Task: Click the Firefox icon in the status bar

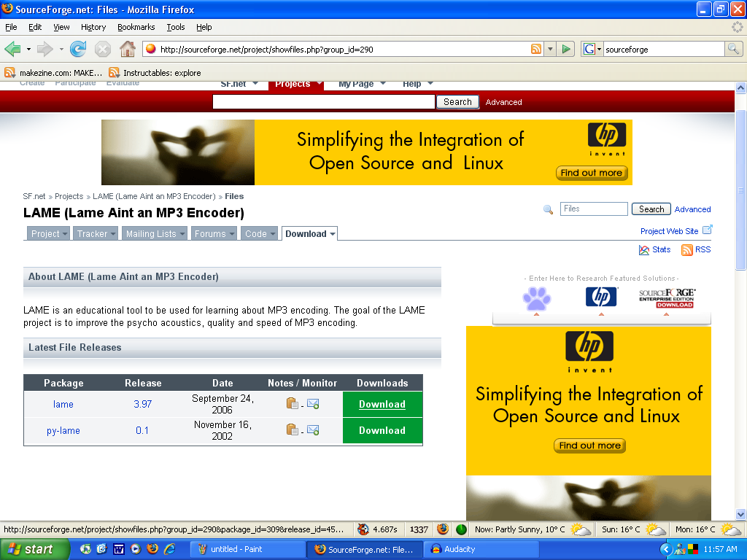Action: coord(443,529)
